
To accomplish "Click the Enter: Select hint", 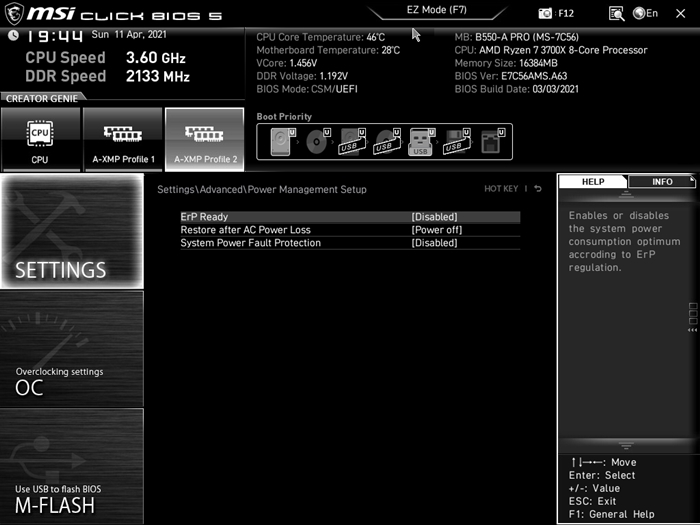I will [602, 475].
